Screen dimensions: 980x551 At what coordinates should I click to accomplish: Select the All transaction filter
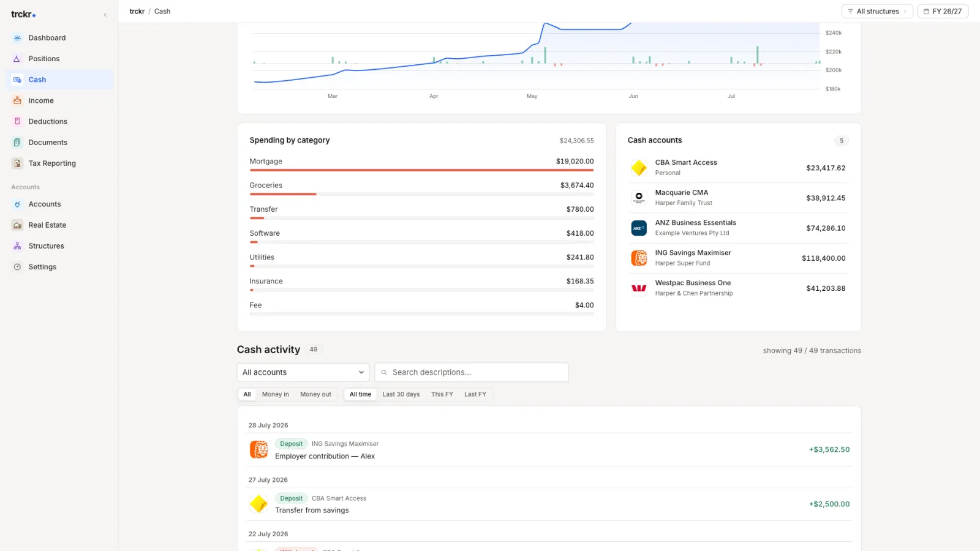[x=247, y=394]
